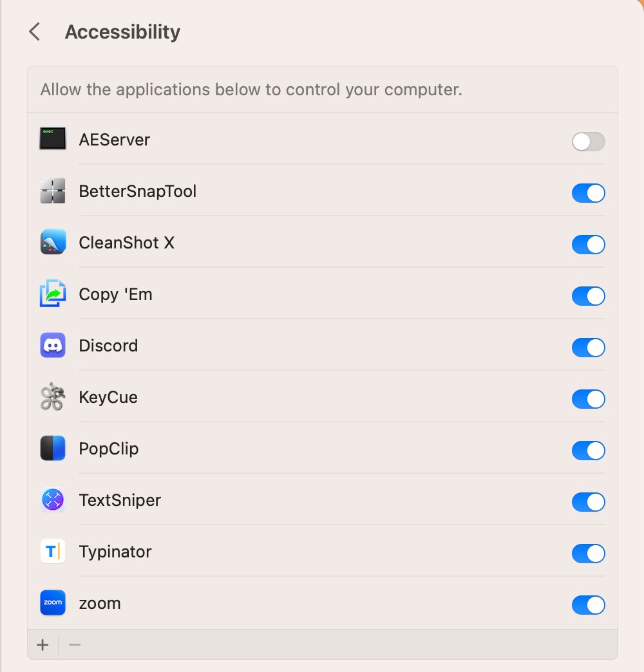Click the AEServer terminal icon
The image size is (644, 672).
tap(53, 139)
